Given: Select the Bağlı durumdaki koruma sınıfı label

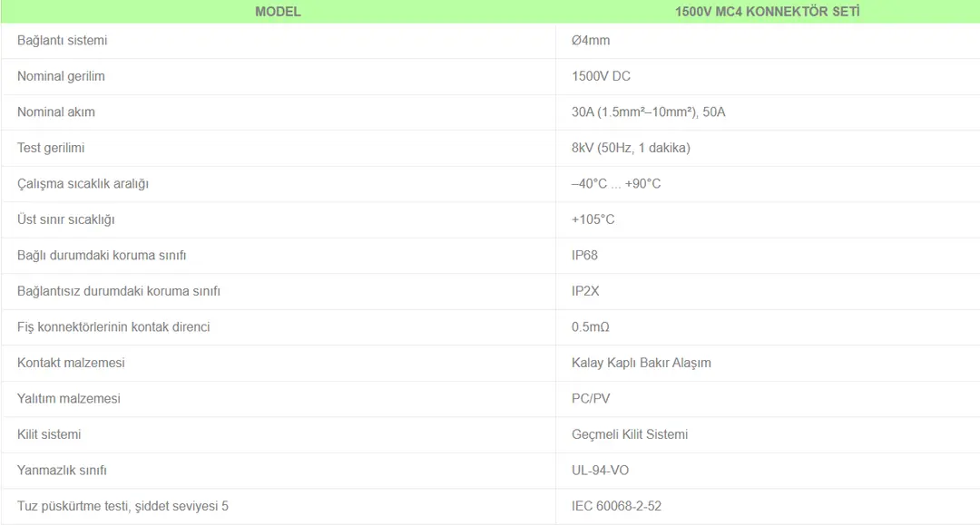Looking at the screenshot, I should pos(102,256).
